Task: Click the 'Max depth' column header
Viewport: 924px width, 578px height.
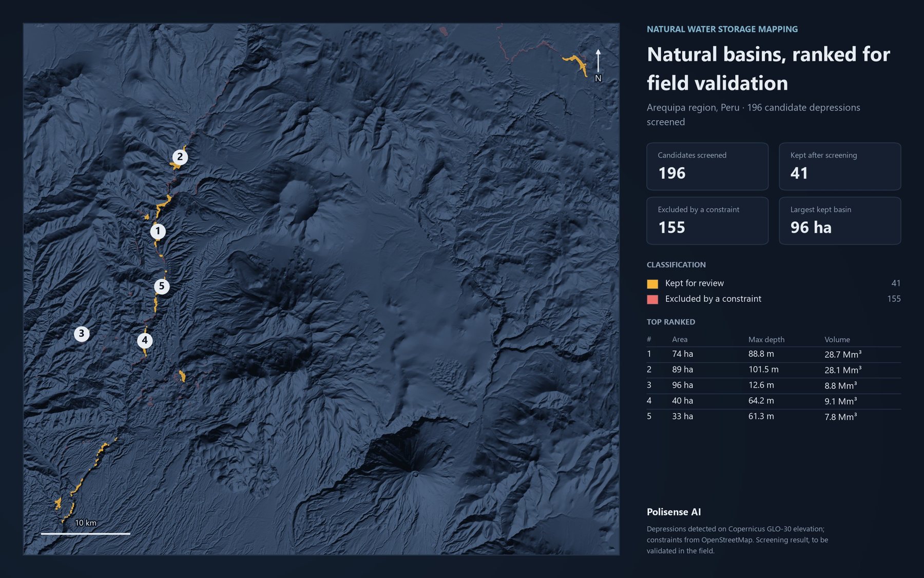Action: point(766,339)
